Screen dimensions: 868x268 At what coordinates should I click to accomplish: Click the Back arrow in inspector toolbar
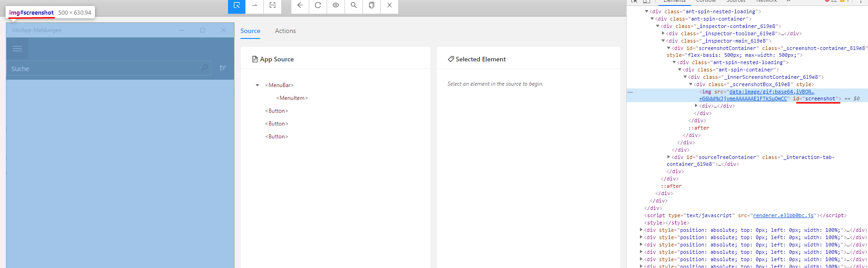click(x=300, y=5)
